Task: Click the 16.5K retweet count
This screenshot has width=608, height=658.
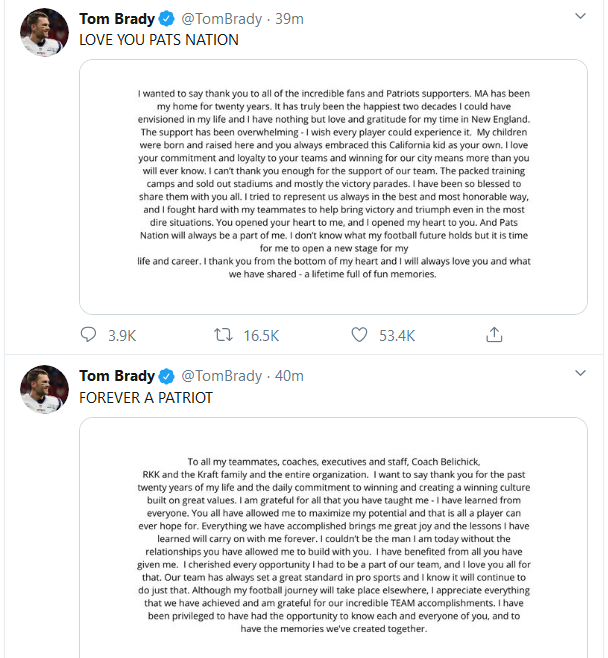Action: pos(260,335)
